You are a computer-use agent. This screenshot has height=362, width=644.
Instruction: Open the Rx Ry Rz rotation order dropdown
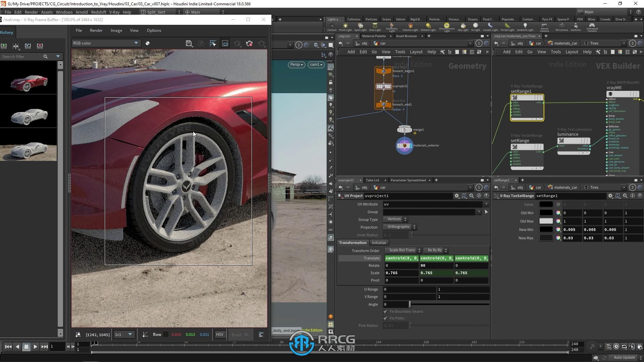[x=436, y=250]
